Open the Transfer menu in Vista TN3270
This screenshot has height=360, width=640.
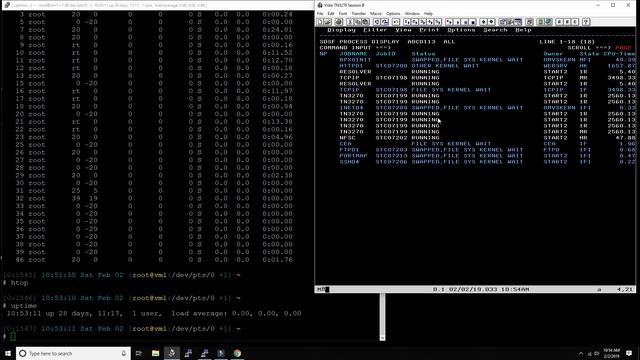point(359,13)
